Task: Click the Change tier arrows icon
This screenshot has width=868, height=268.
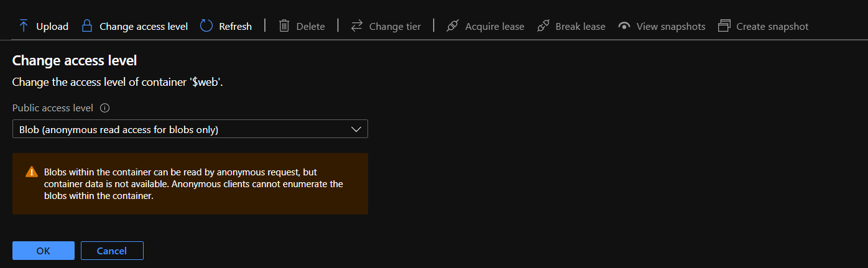Action: click(x=357, y=26)
